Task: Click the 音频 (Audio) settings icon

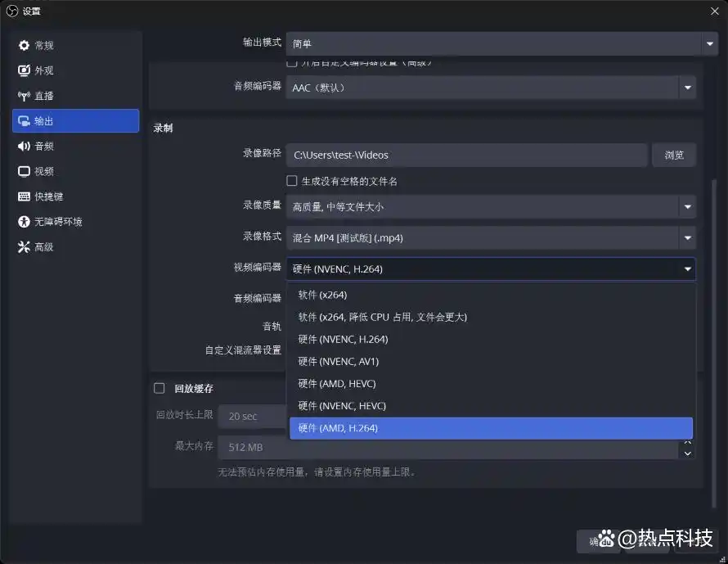Action: point(39,146)
